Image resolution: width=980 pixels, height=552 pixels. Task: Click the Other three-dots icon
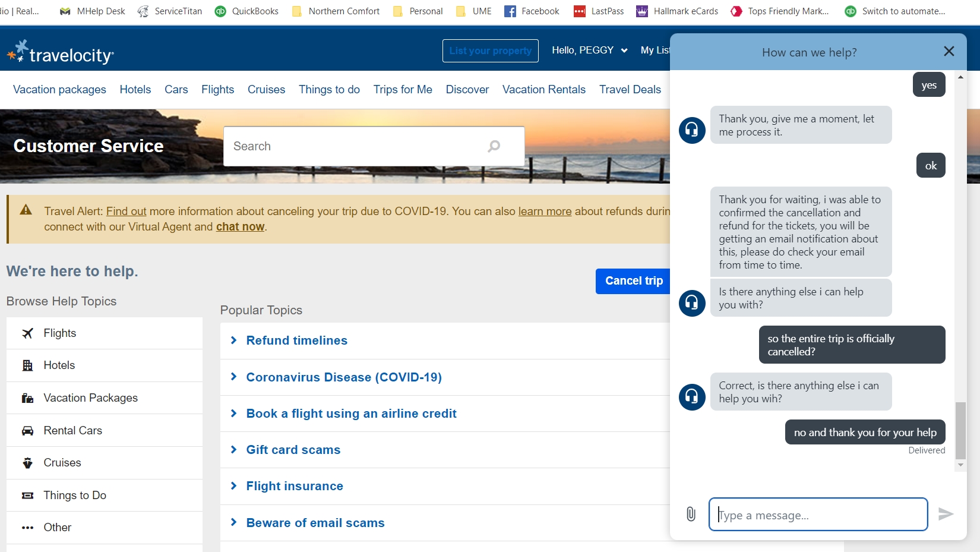27,528
